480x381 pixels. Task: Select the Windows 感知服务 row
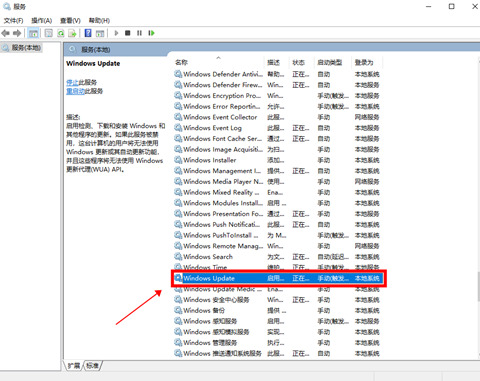tap(277, 321)
